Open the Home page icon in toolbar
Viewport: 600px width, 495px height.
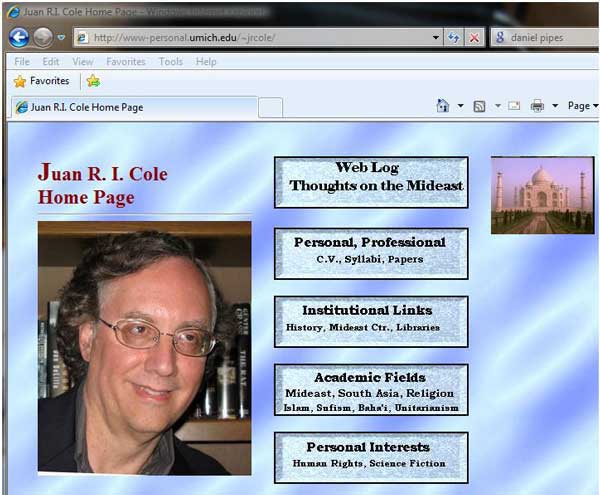(x=443, y=106)
